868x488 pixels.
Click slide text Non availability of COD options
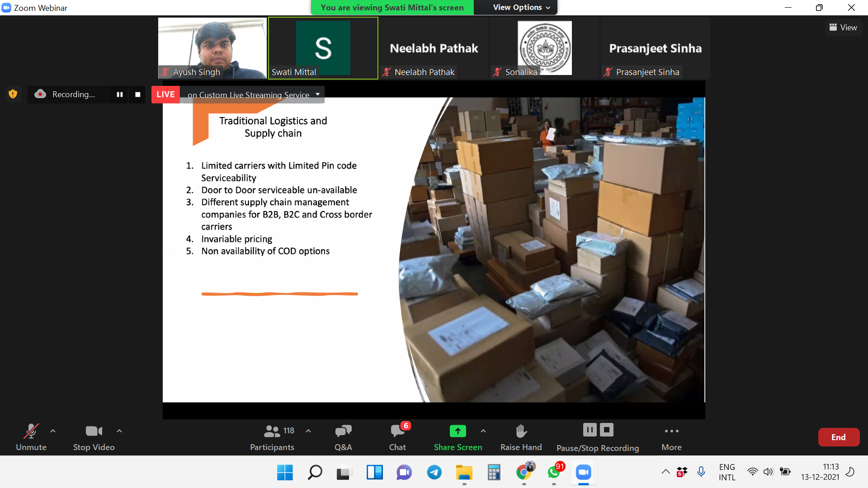(x=265, y=251)
